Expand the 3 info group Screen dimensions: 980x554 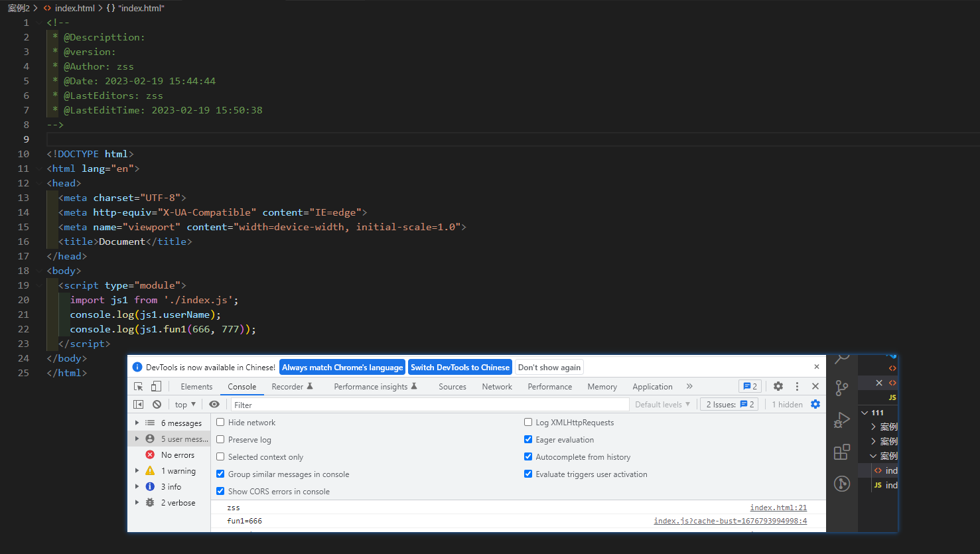[x=137, y=486]
